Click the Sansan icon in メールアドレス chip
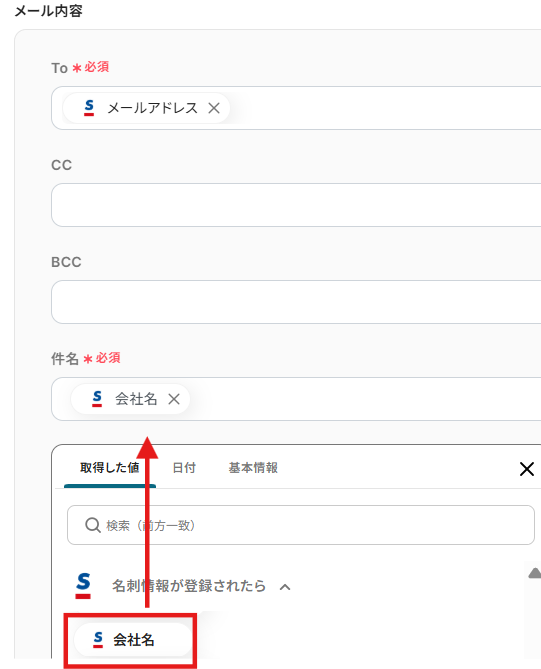 [89, 108]
